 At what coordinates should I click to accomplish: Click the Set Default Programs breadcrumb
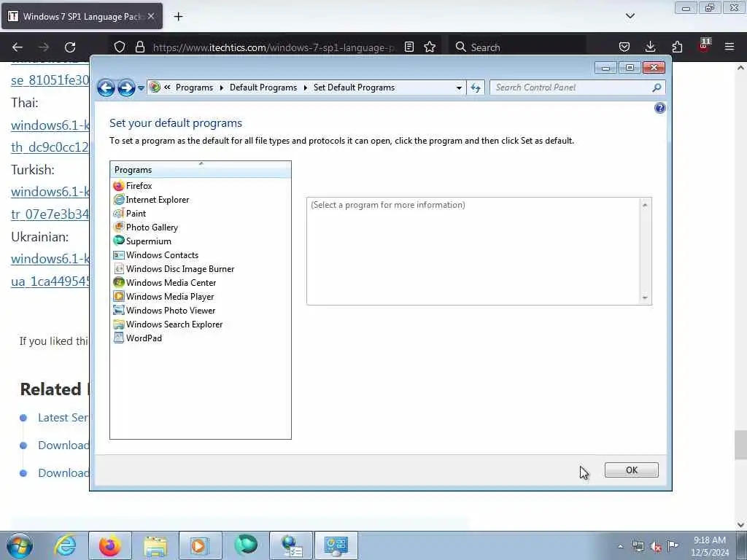354,87
